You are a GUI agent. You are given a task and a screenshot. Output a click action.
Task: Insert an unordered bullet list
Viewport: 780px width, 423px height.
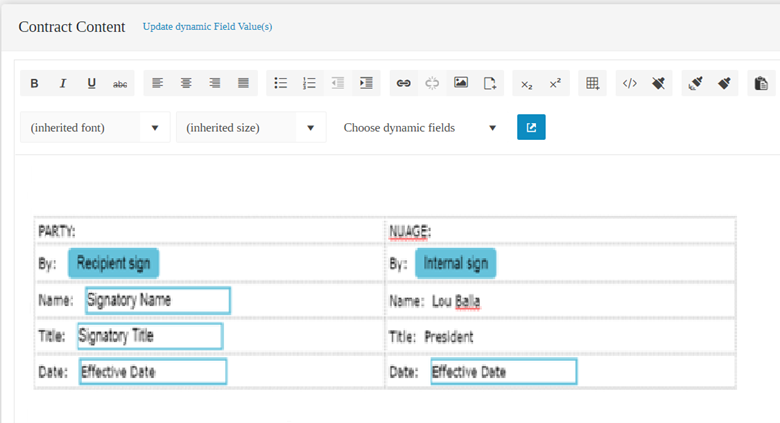(x=281, y=84)
